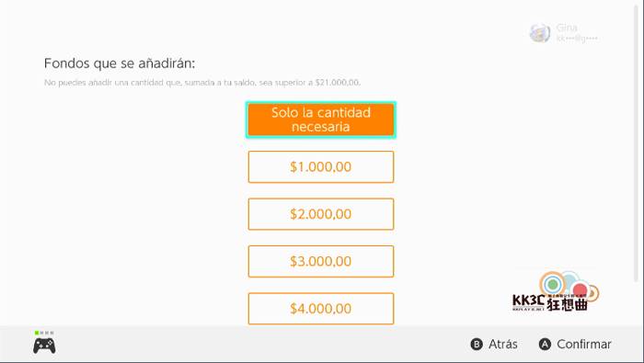Click the green player indicator light
Screen dimensions: 644x363
pos(37,333)
